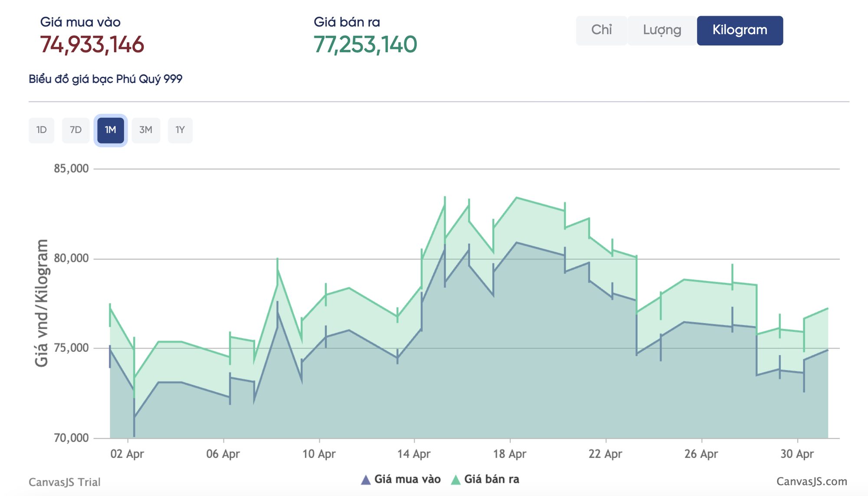
Task: Select the Chỉ unit button
Action: pos(602,30)
